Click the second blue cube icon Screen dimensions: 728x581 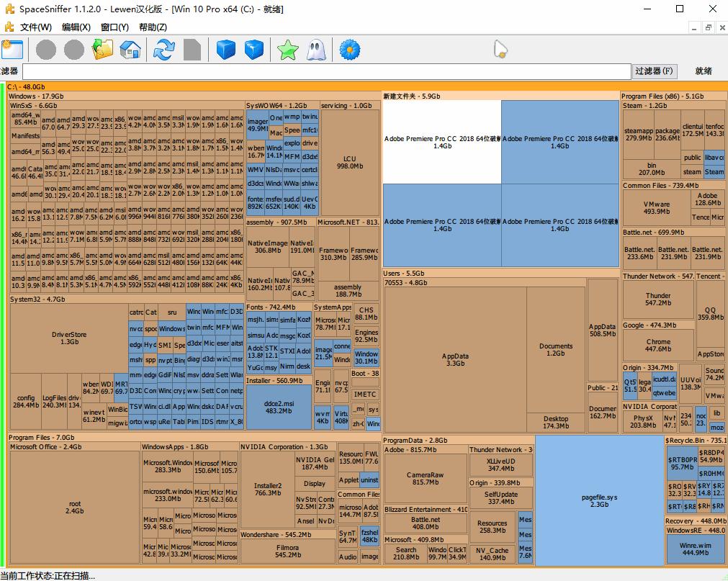254,50
